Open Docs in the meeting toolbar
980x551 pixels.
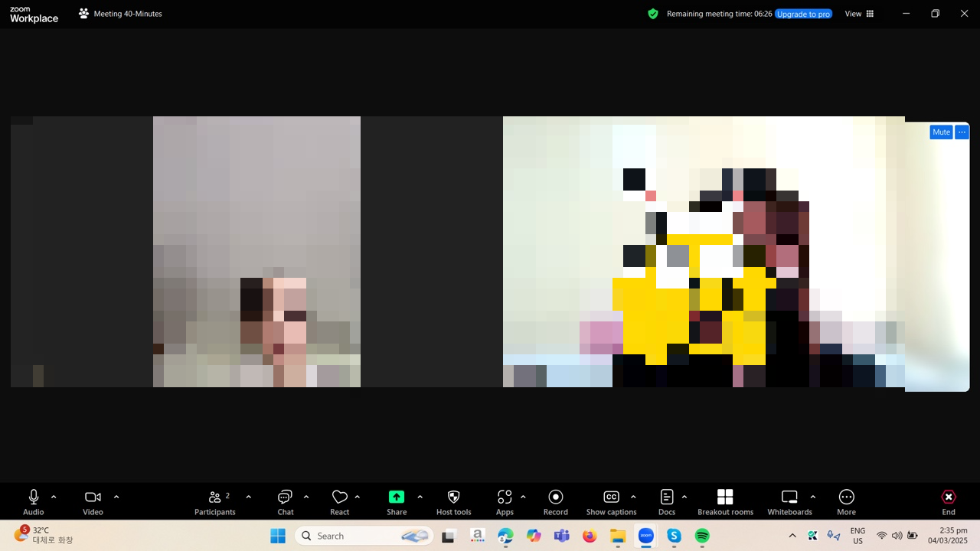click(667, 502)
